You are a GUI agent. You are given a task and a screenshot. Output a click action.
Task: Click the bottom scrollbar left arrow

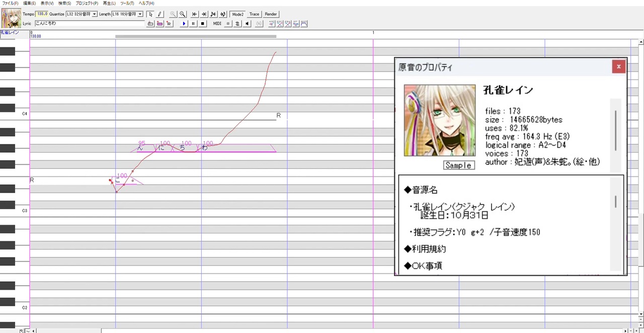tap(34, 330)
